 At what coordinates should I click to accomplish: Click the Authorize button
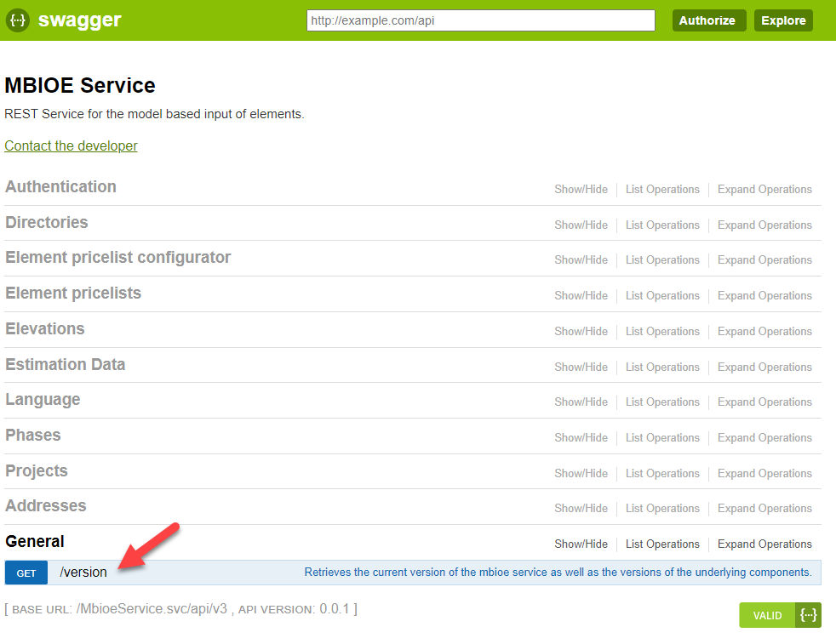click(708, 20)
